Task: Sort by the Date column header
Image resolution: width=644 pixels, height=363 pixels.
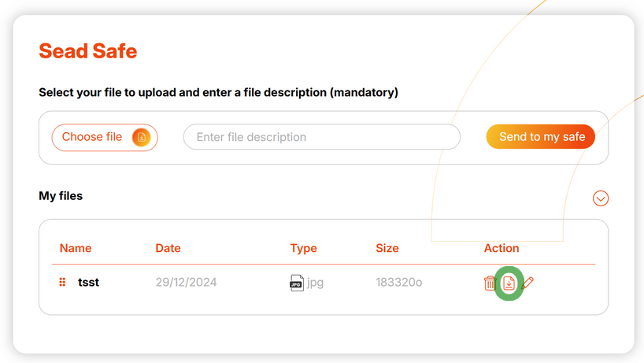Action: coord(168,248)
